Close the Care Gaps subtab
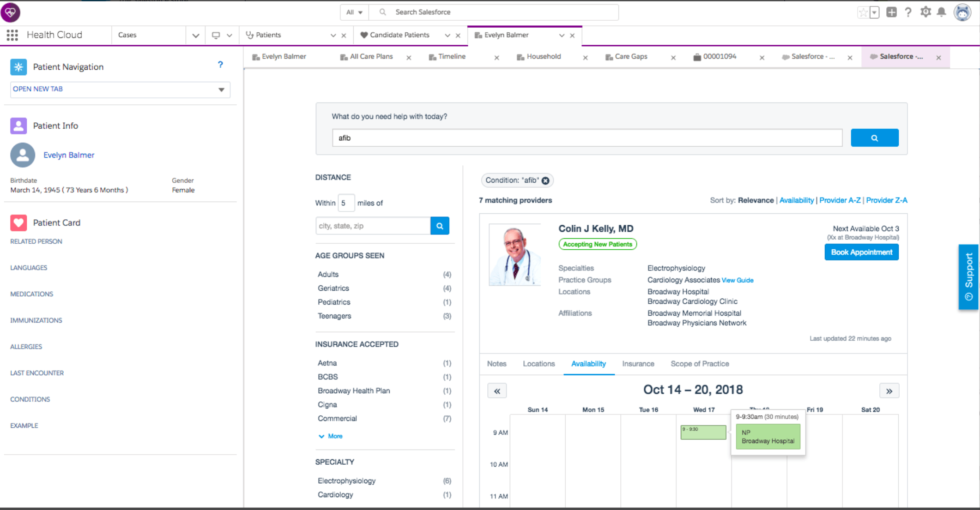This screenshot has height=510, width=980. pos(673,58)
